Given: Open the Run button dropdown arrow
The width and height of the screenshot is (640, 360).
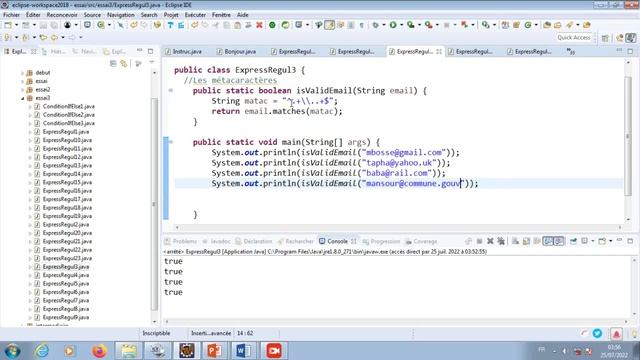Looking at the screenshot, I should pos(402,25).
